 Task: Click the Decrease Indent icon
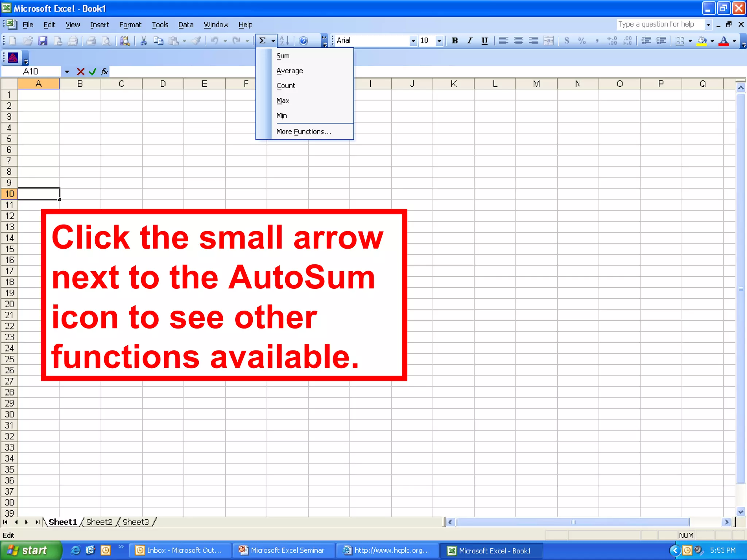tap(646, 41)
